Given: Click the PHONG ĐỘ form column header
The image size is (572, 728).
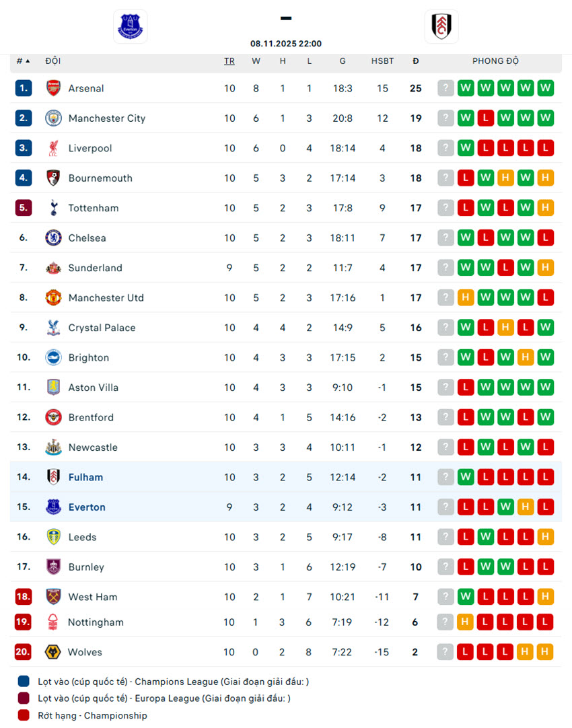Looking at the screenshot, I should coord(495,61).
